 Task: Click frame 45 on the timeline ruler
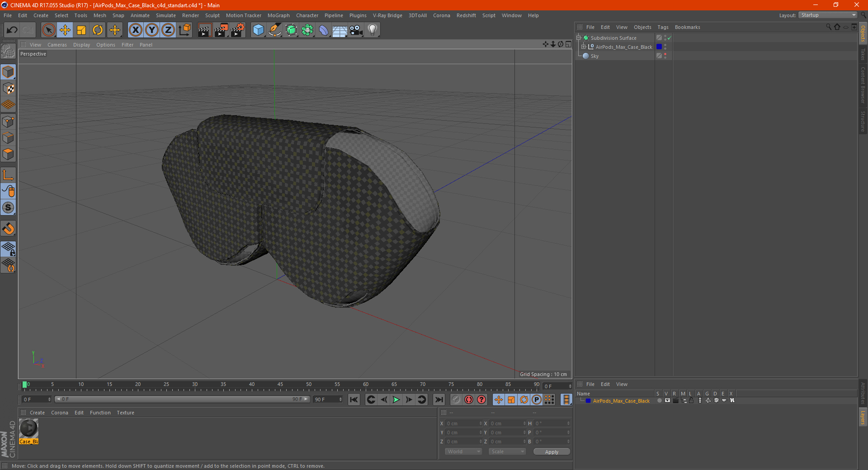[x=280, y=385]
